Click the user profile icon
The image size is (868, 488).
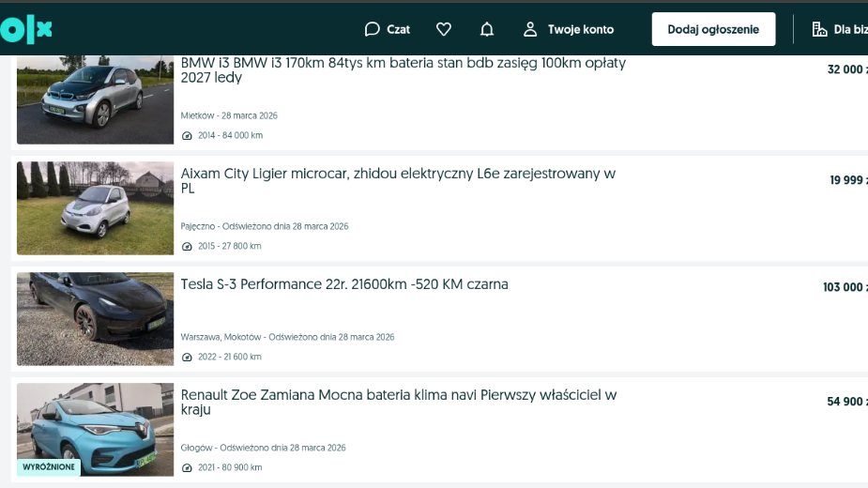click(530, 29)
